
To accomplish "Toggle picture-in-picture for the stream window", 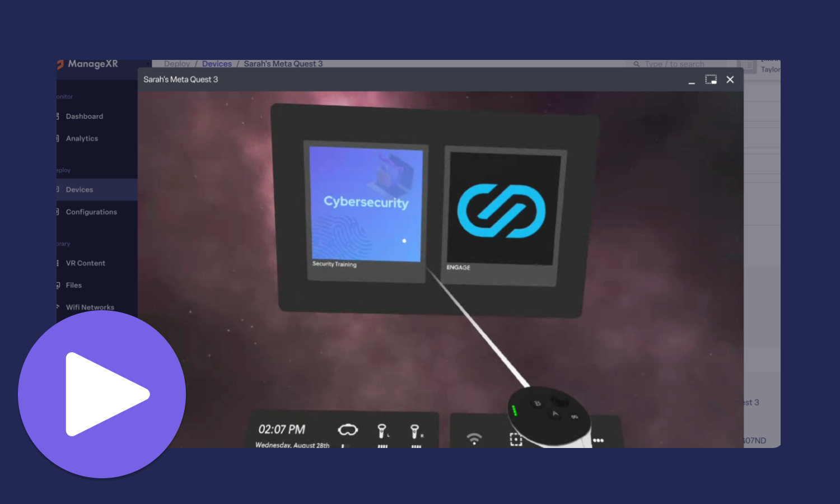I will [x=711, y=80].
